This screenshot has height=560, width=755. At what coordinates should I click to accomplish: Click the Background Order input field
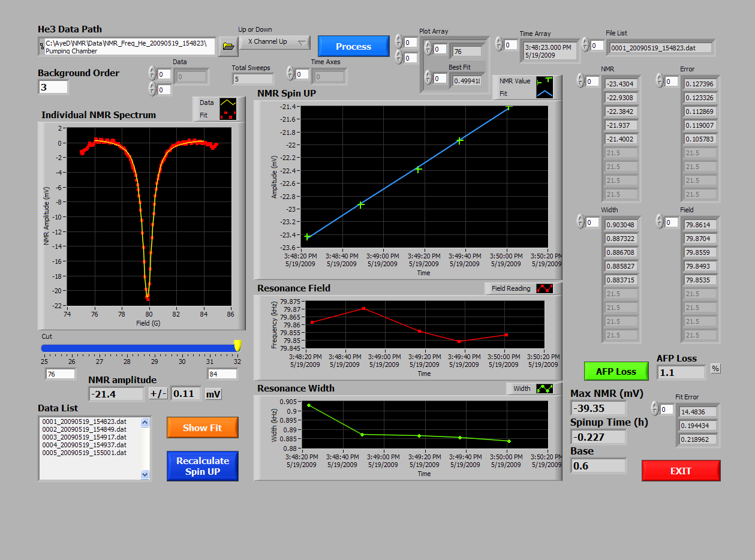pyautogui.click(x=53, y=87)
